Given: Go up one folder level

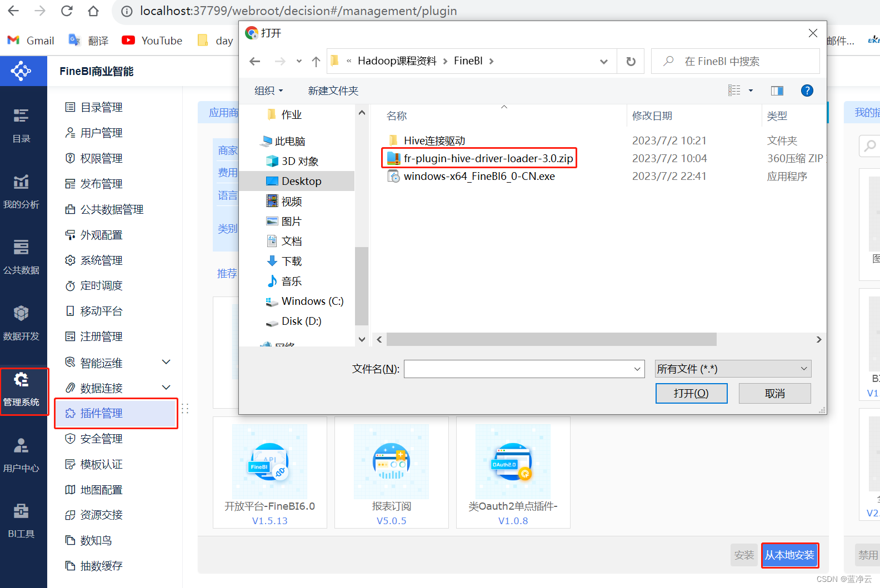Looking at the screenshot, I should point(316,61).
